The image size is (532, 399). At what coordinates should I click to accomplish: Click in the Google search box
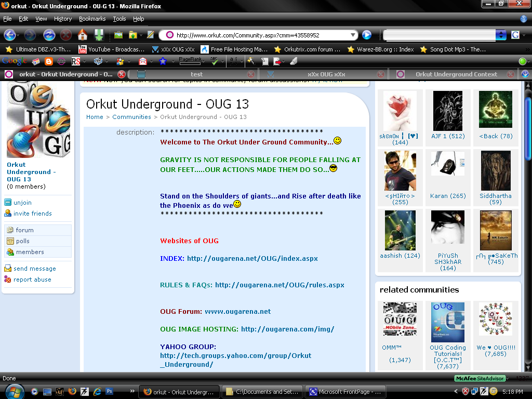[x=440, y=35]
